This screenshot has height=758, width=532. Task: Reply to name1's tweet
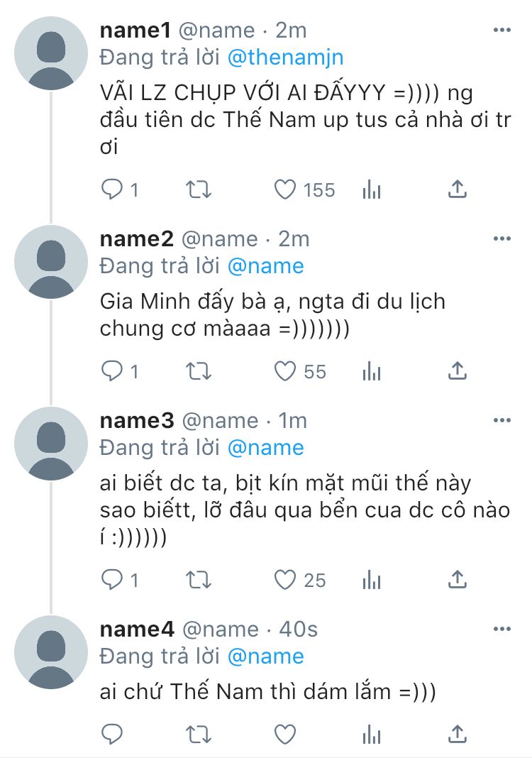pyautogui.click(x=112, y=189)
